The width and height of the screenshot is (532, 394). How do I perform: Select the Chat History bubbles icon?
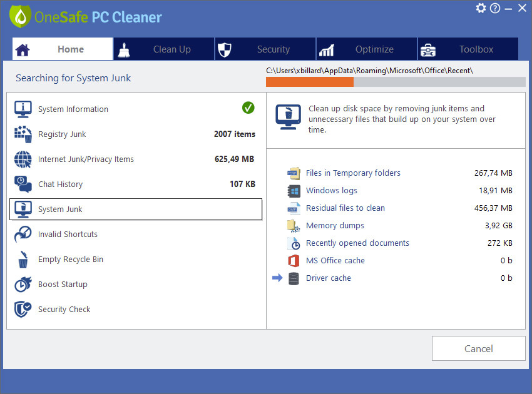(x=23, y=184)
